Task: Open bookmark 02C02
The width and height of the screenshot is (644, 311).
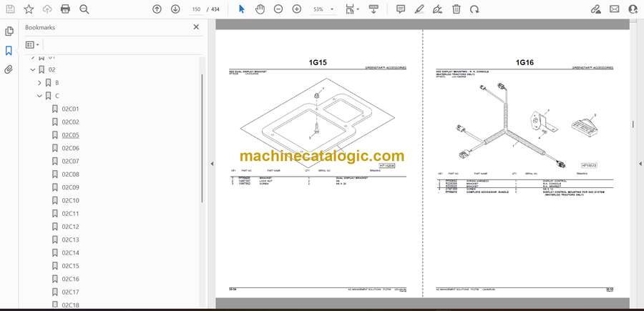Action: pyautogui.click(x=71, y=122)
